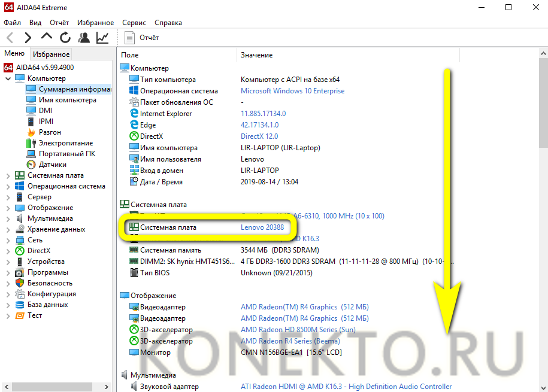Open the user profile toolbar icon
This screenshot has height=392, width=548.
tap(84, 38)
